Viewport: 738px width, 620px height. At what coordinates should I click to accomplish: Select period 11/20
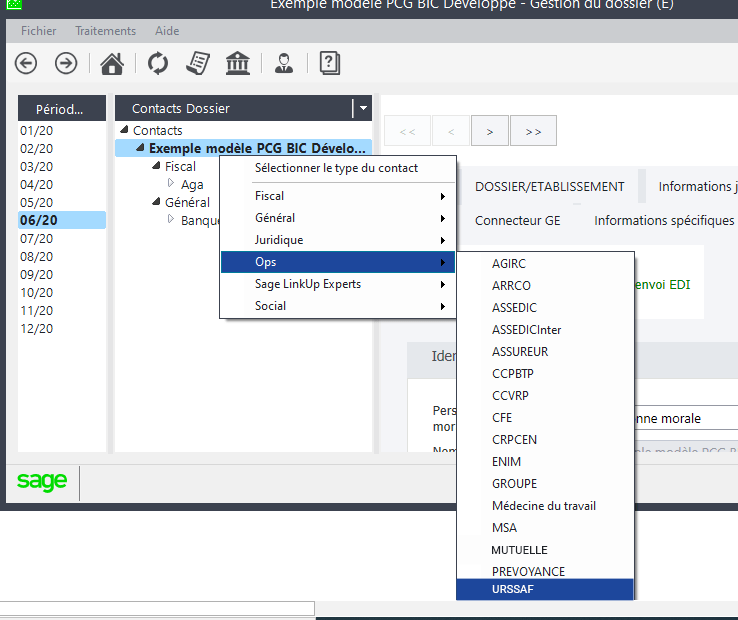pos(62,311)
